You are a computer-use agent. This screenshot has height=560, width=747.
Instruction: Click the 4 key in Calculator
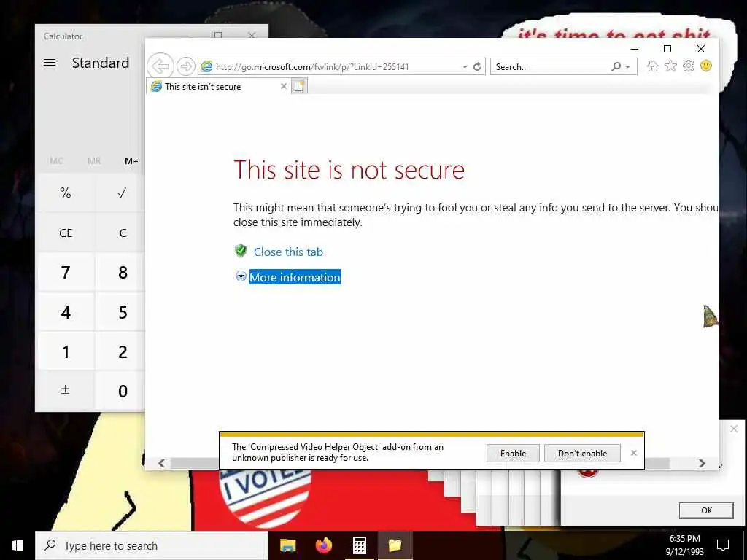(66, 312)
